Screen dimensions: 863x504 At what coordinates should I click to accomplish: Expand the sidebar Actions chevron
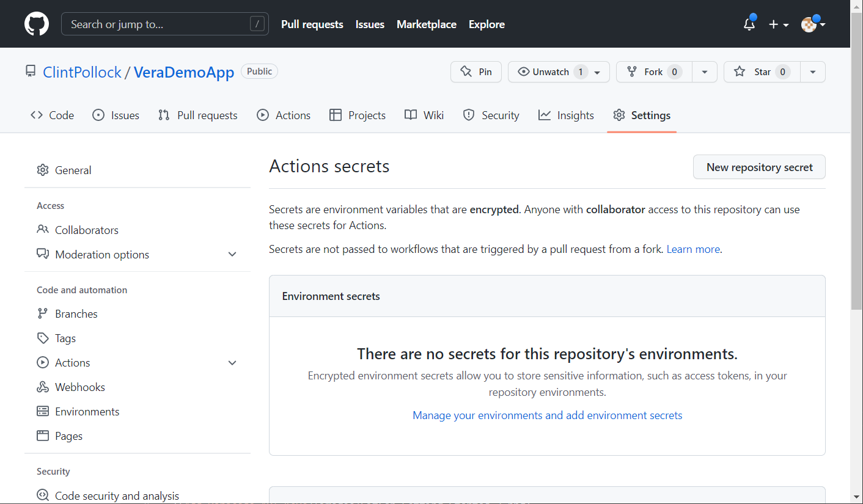[x=232, y=363]
